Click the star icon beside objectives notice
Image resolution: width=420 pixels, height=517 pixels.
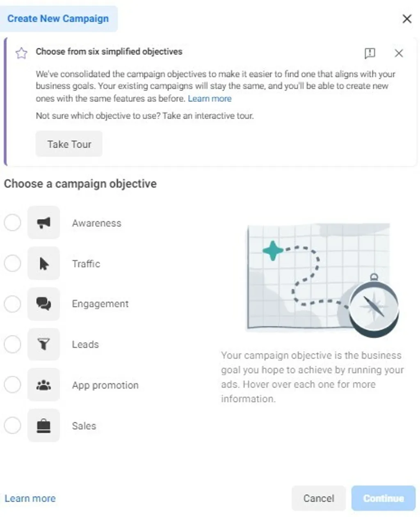[x=21, y=53]
